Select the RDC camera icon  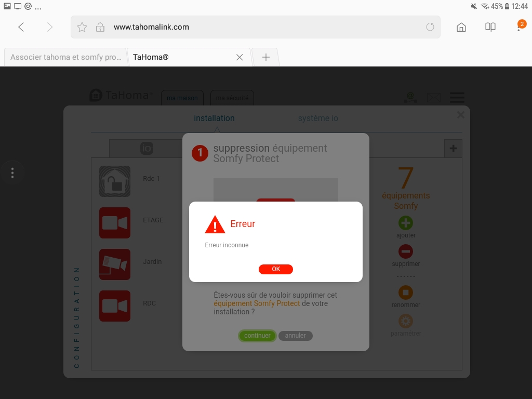[x=115, y=306]
